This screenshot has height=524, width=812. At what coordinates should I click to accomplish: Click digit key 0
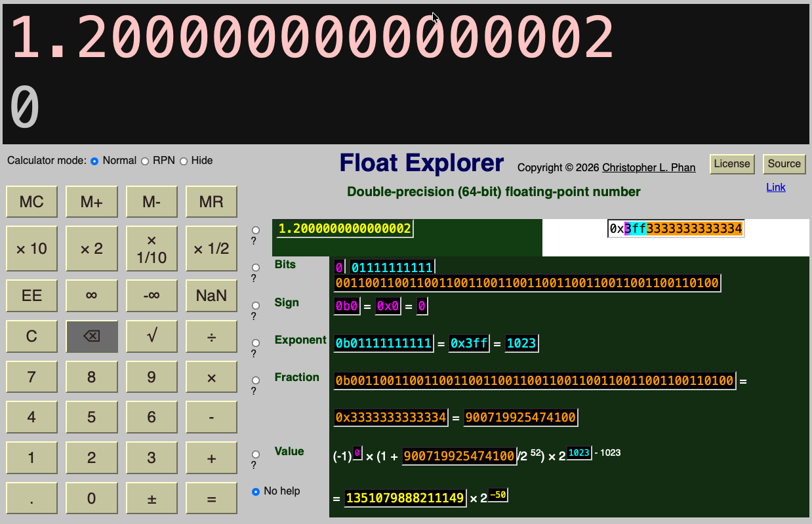92,498
